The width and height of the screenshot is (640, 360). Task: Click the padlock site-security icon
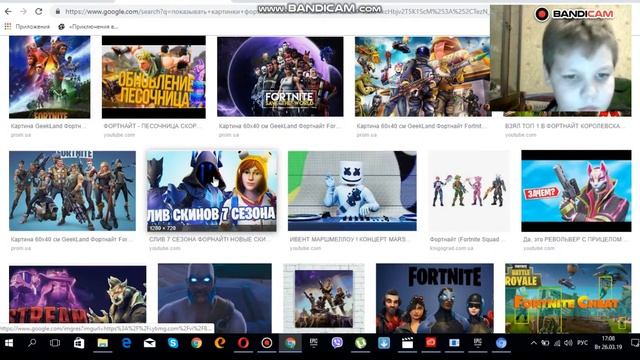click(58, 12)
